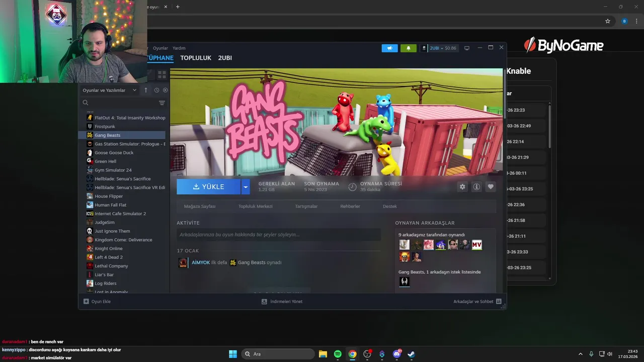
Task: Show hidden system tray icons
Action: (x=580, y=354)
